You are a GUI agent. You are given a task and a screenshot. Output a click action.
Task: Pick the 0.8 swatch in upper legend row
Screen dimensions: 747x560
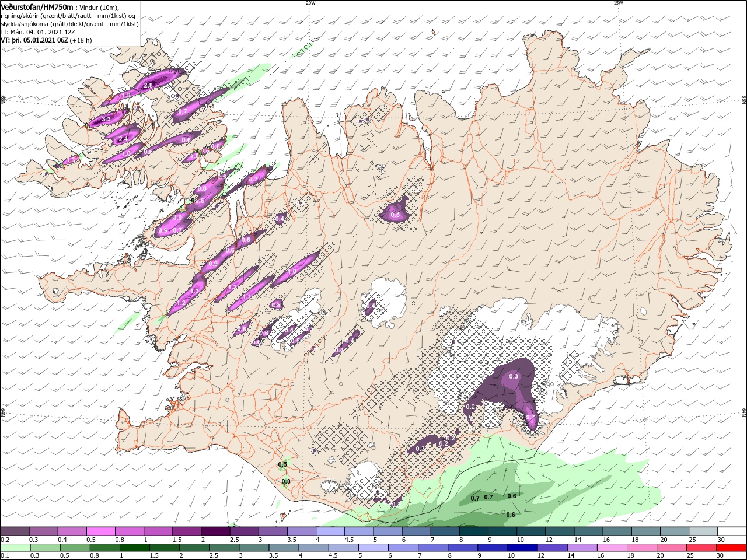[129, 531]
